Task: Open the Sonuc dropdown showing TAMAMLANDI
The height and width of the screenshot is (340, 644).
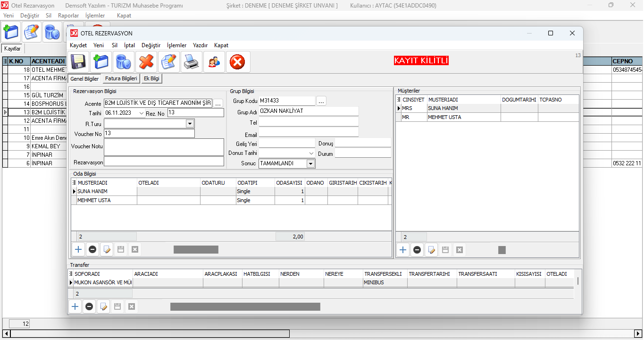Action: [x=310, y=163]
